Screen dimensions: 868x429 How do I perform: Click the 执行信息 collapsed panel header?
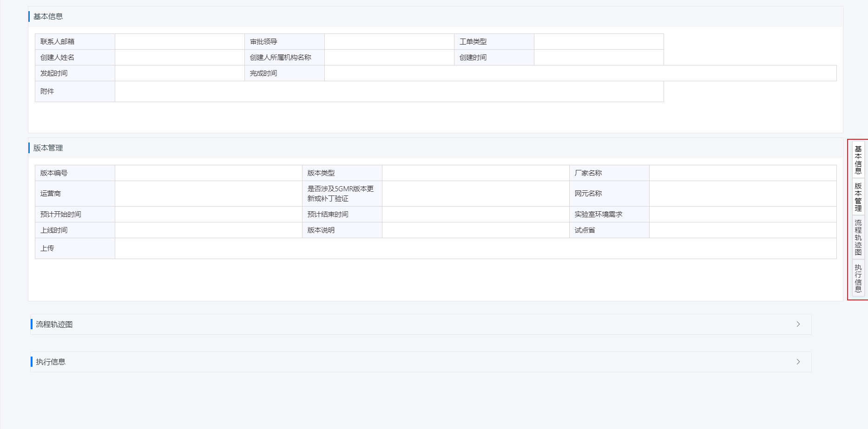[x=421, y=362]
